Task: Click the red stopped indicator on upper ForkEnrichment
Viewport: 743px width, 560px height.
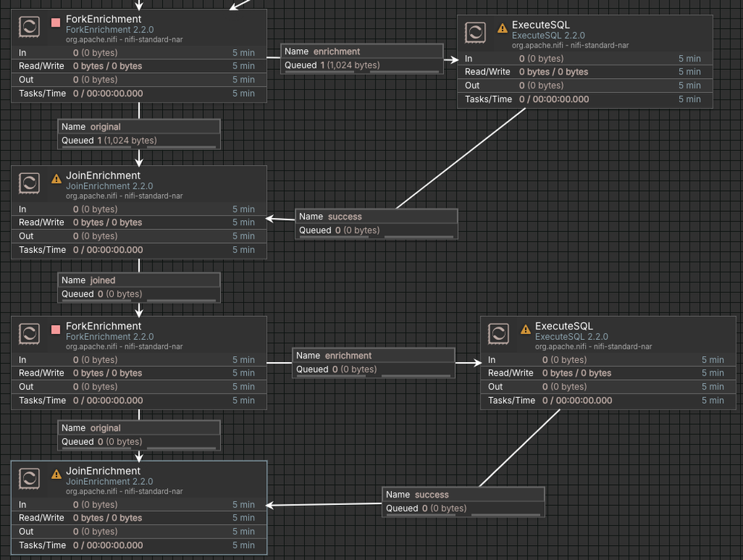Action: tap(56, 22)
